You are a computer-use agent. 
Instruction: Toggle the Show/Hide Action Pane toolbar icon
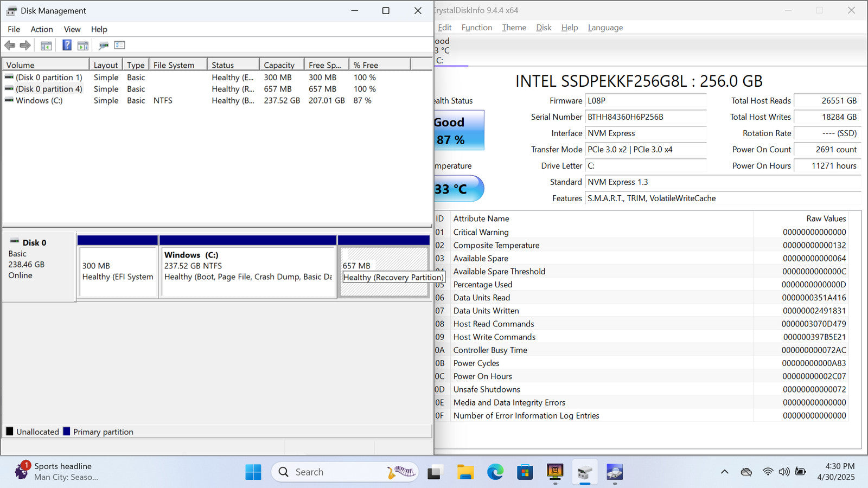(83, 46)
